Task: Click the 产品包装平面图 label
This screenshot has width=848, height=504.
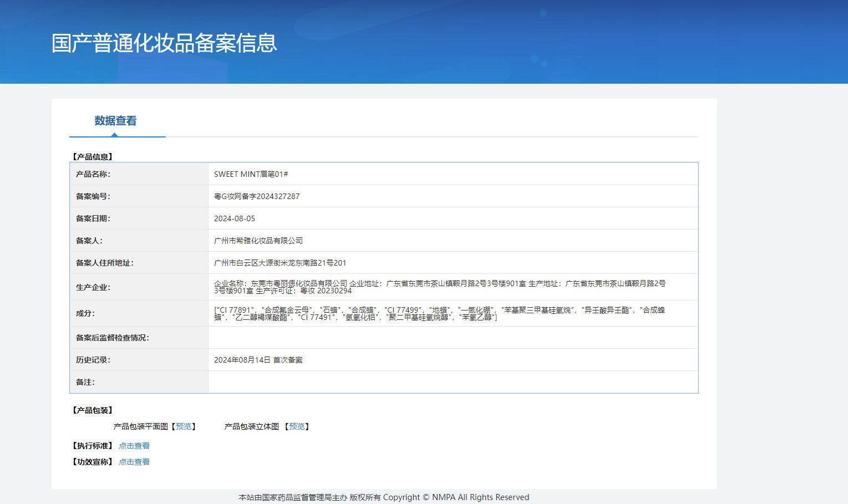Action: pos(141,426)
